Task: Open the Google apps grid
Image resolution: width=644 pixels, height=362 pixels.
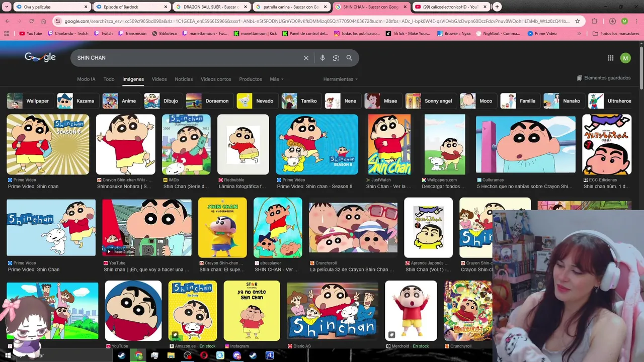Action: tap(611, 58)
